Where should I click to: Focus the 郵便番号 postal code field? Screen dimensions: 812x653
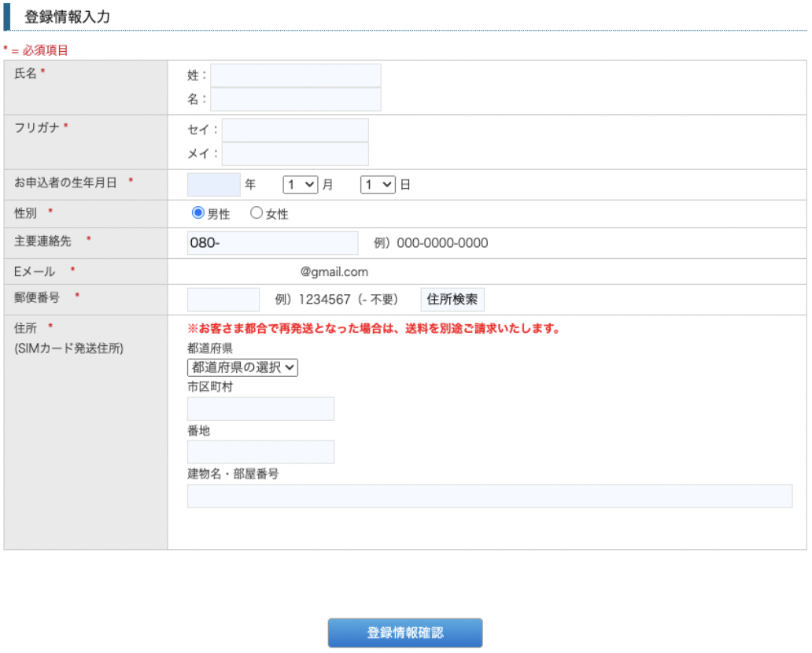click(x=223, y=300)
